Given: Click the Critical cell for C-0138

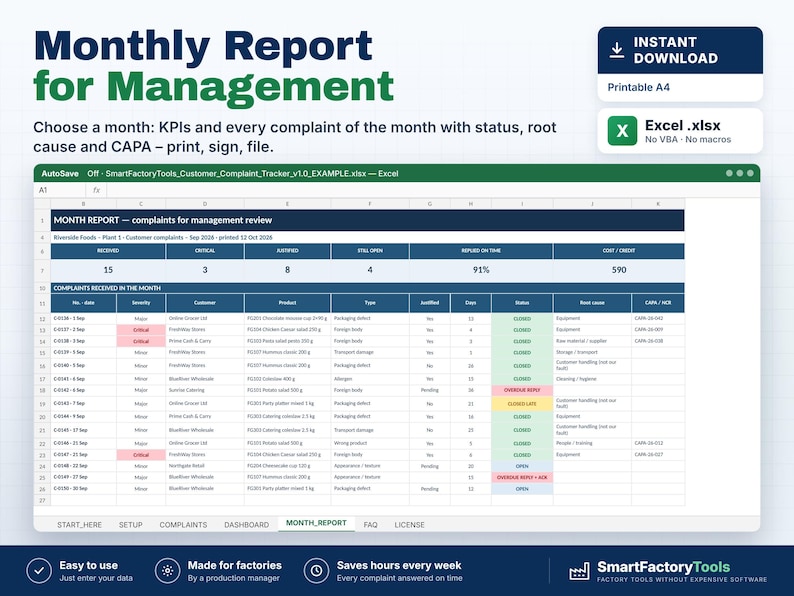Looking at the screenshot, I should point(141,341).
